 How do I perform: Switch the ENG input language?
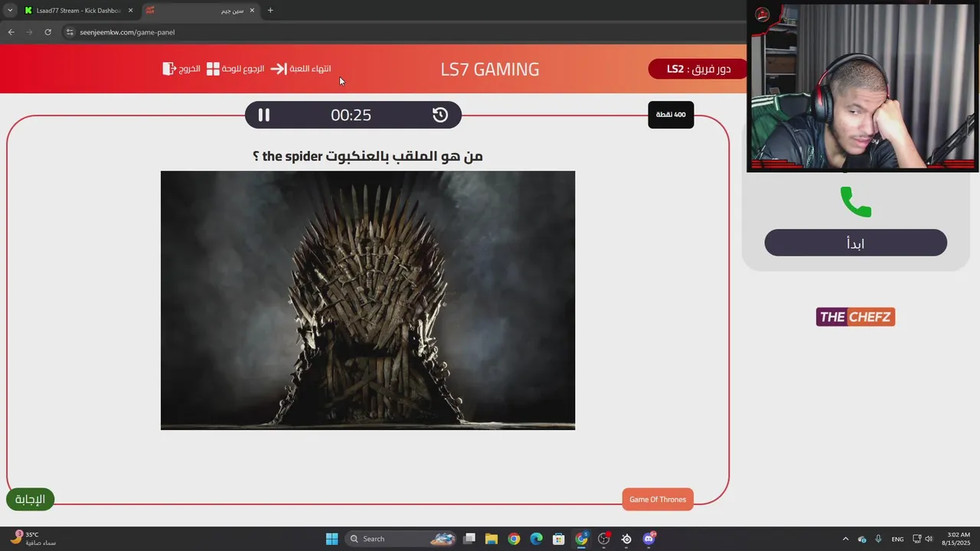click(x=897, y=539)
